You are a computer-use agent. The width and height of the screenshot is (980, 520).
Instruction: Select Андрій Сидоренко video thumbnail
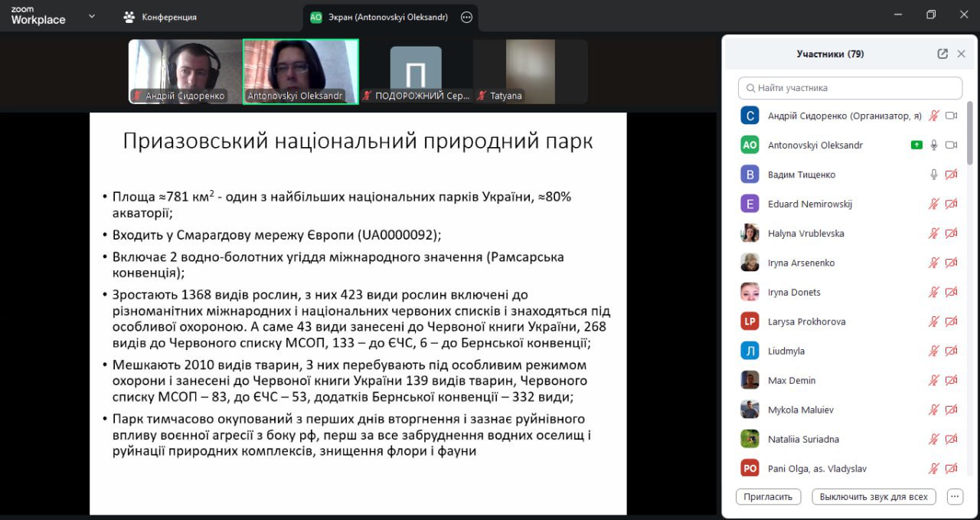point(185,71)
